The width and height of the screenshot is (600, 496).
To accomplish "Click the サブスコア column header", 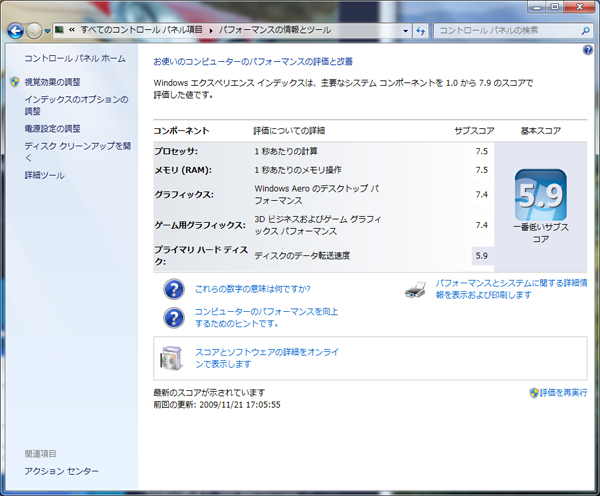I will point(474,131).
